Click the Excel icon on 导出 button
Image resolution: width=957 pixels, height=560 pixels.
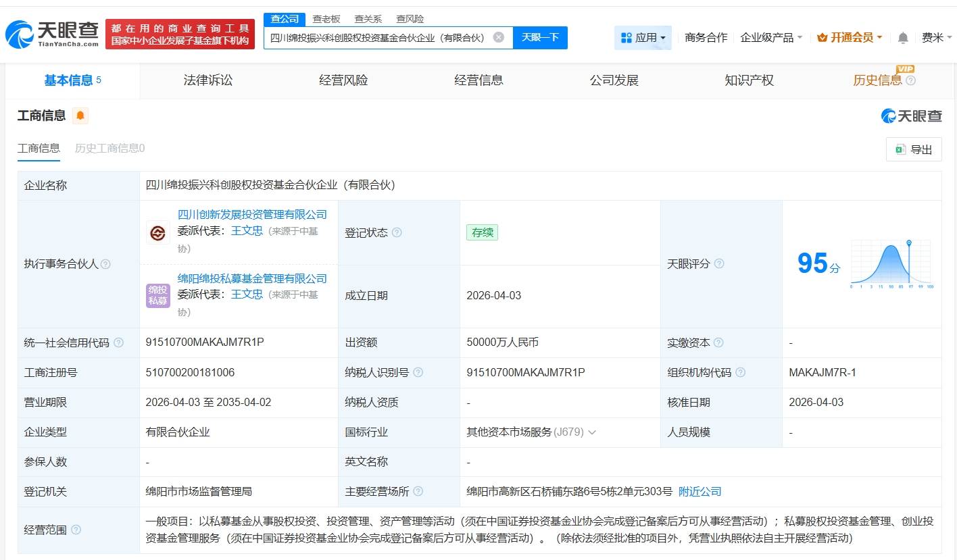click(901, 149)
